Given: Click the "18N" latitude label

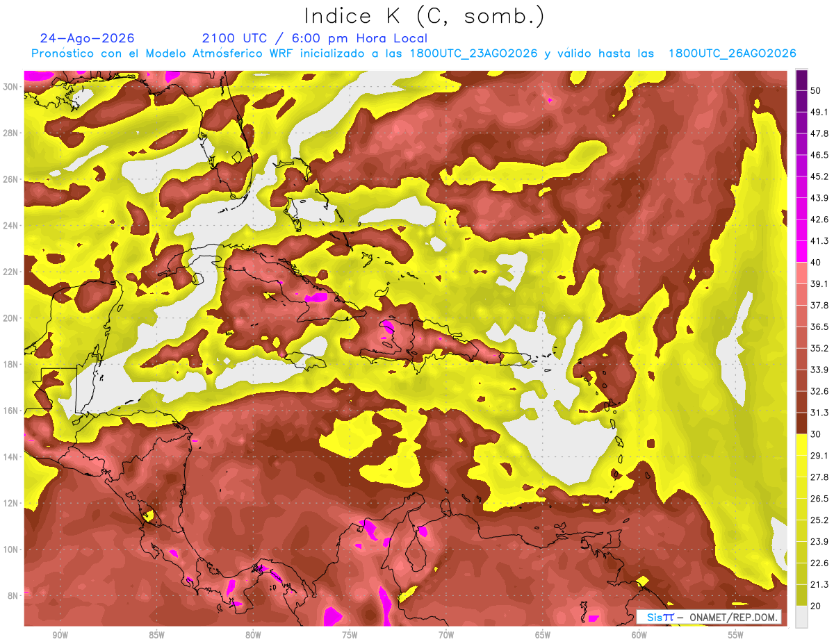Looking at the screenshot, I should 11,364.
